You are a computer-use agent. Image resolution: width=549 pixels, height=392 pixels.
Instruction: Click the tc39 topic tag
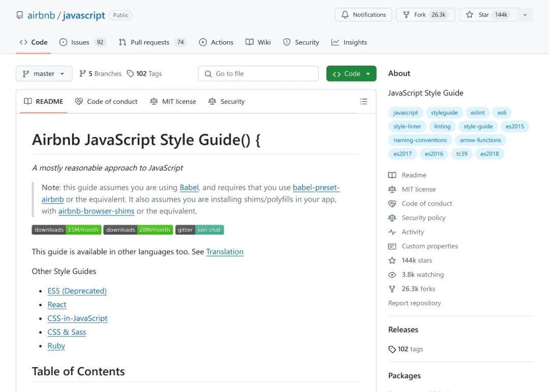pos(462,154)
